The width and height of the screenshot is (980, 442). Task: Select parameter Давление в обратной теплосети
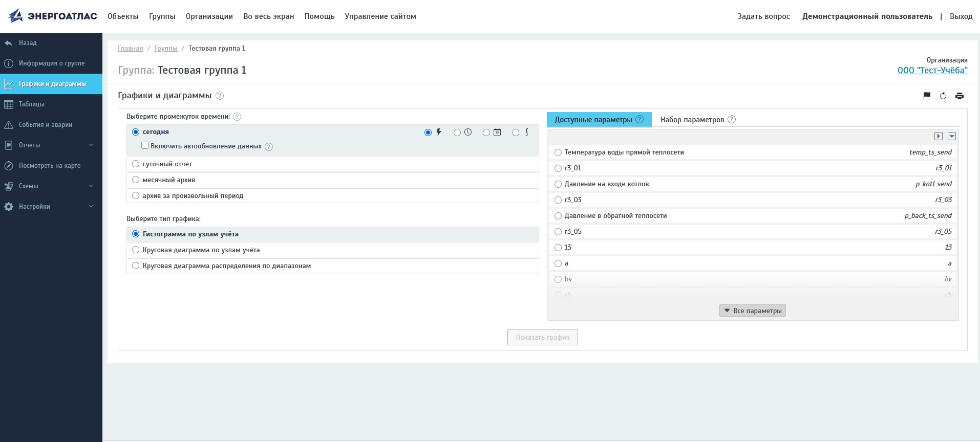[x=558, y=216]
